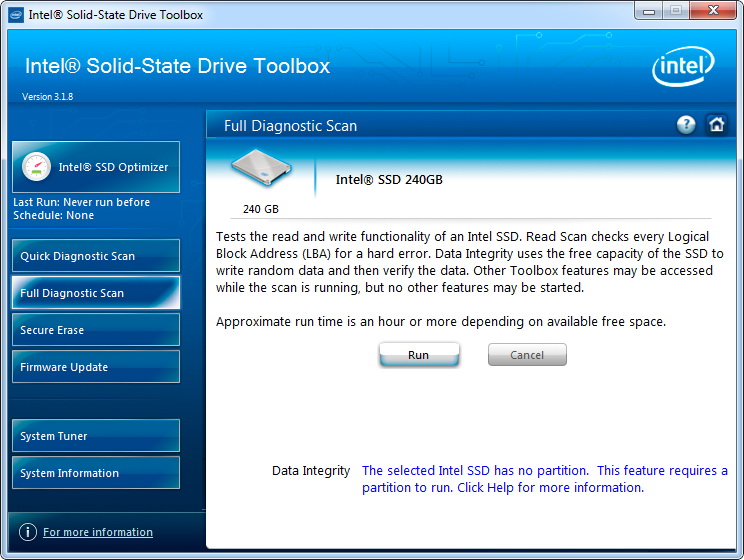Select Full Diagnostic Scan in sidebar

pos(96,293)
